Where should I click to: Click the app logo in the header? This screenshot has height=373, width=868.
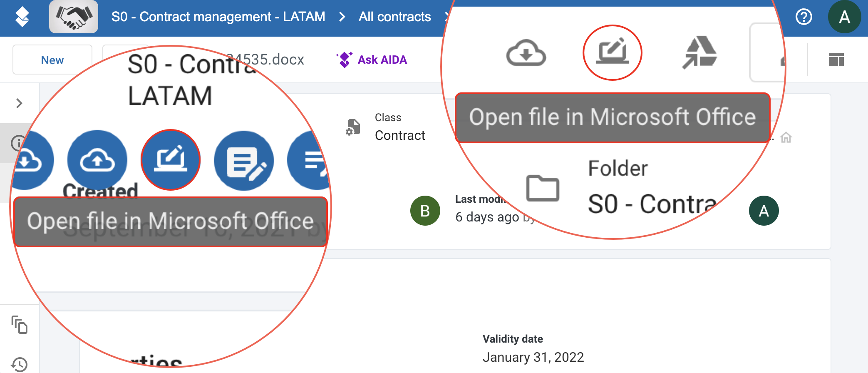(22, 17)
